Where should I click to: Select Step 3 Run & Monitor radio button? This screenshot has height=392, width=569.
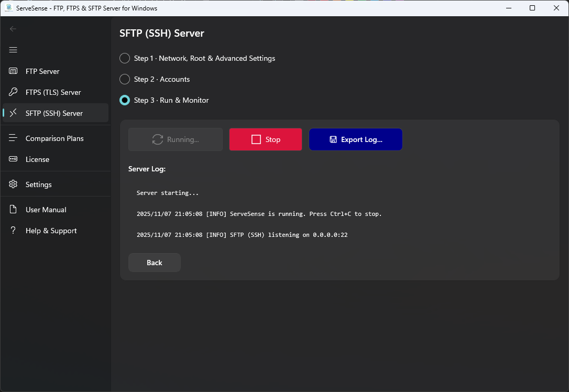(125, 100)
